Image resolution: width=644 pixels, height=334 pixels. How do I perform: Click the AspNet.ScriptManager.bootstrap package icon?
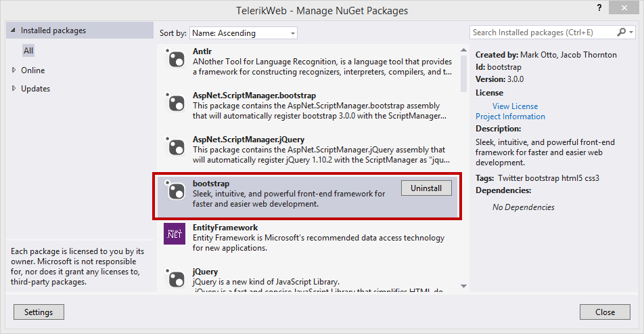coord(174,102)
